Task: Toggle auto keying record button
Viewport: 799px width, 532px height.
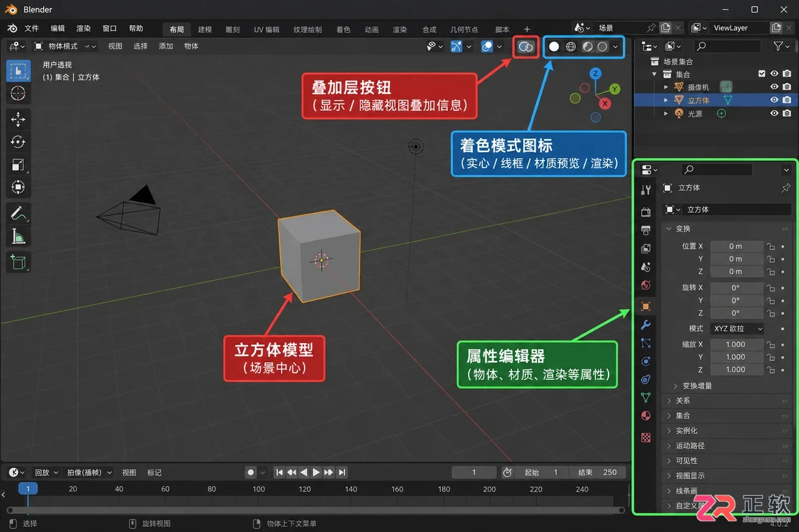Action: point(251,473)
